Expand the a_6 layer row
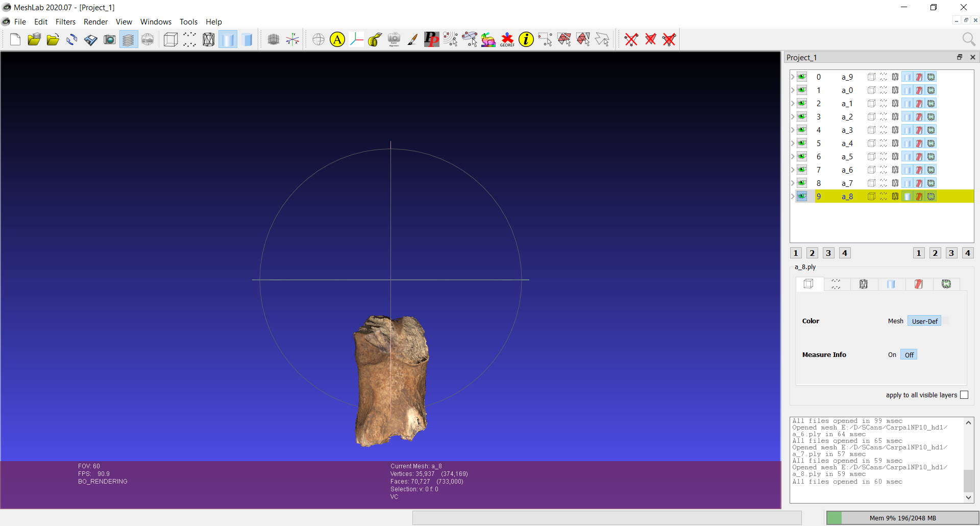This screenshot has height=526, width=980. 793,170
